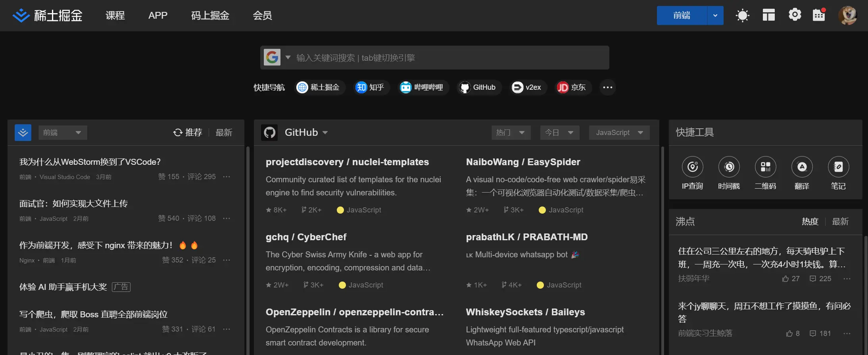Open the JavaScript language dropdown
This screenshot has width=868, height=355.
click(x=619, y=133)
